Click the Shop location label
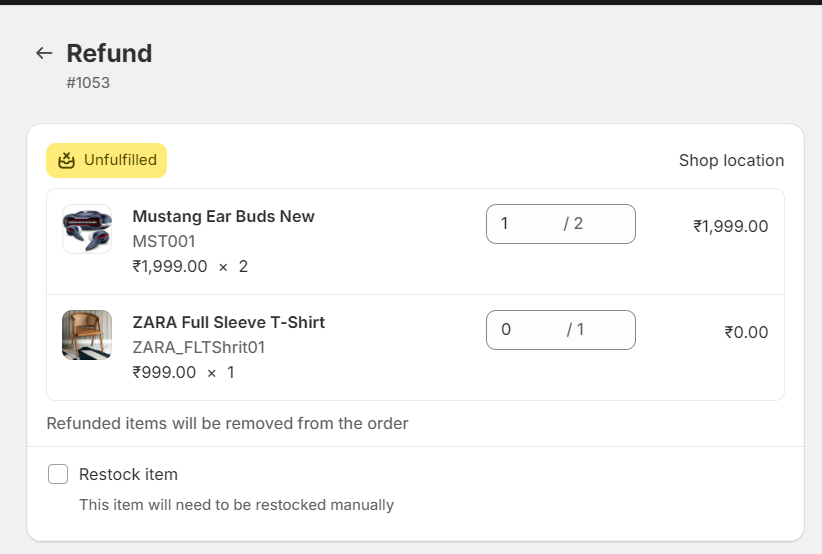822x554 pixels. [x=731, y=160]
